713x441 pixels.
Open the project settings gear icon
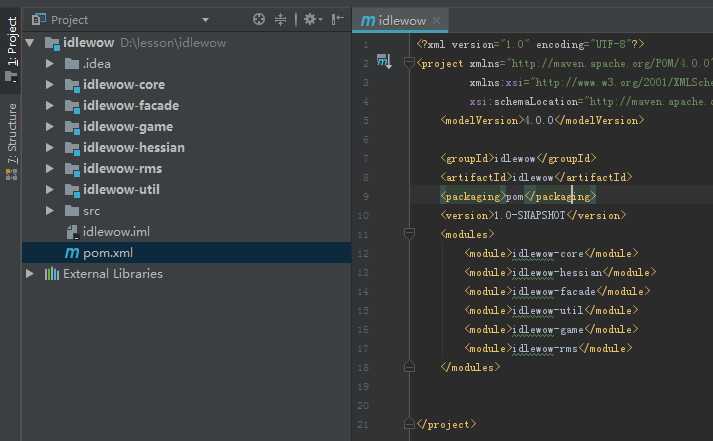(x=312, y=20)
